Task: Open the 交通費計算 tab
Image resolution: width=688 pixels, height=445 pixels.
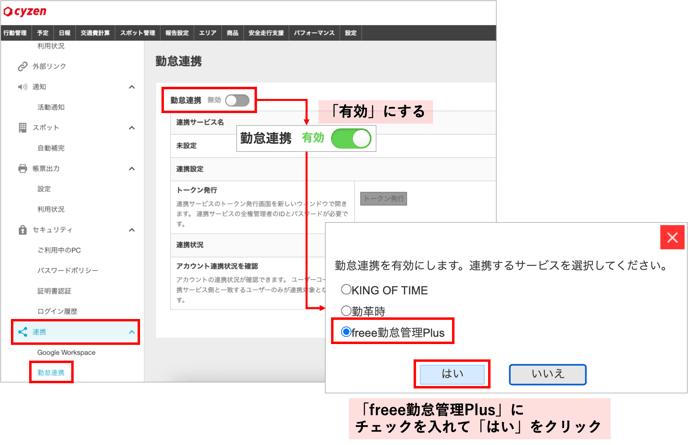Action: point(95,33)
